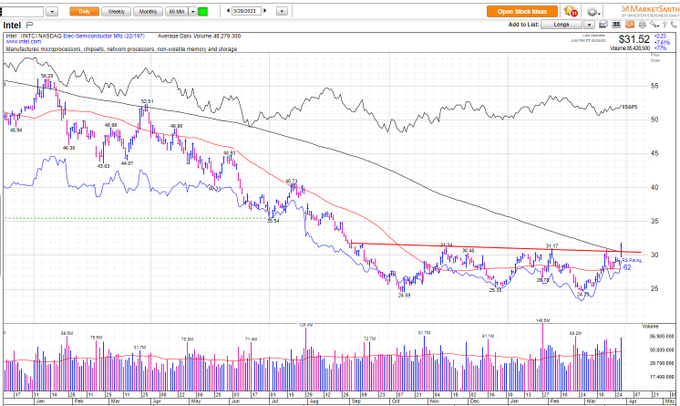The image size is (680, 406).
Task: Click the 52.51 price high label
Action: click(x=147, y=102)
